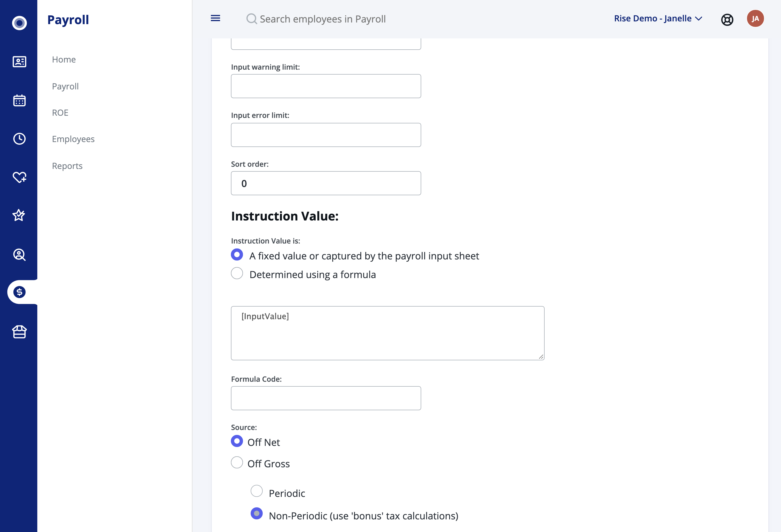Viewport: 781px width, 532px height.
Task: Open Payroll menu item
Action: pyautogui.click(x=65, y=86)
